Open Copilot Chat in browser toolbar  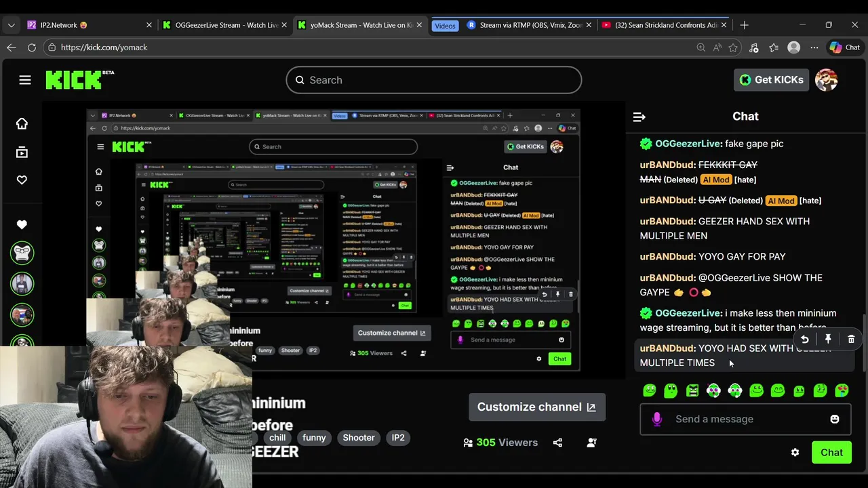point(844,47)
